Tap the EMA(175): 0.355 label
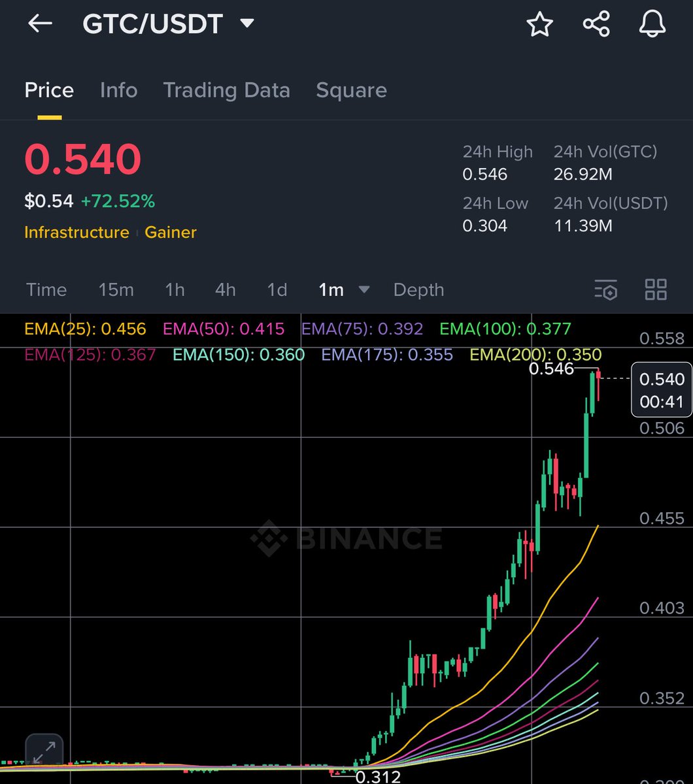Screen dimensions: 693x784 (x=387, y=355)
